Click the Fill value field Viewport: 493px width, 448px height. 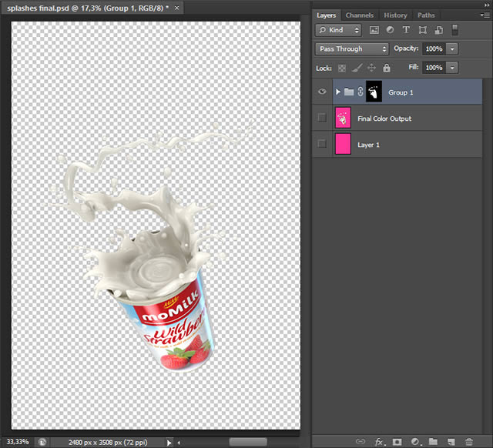coord(434,68)
